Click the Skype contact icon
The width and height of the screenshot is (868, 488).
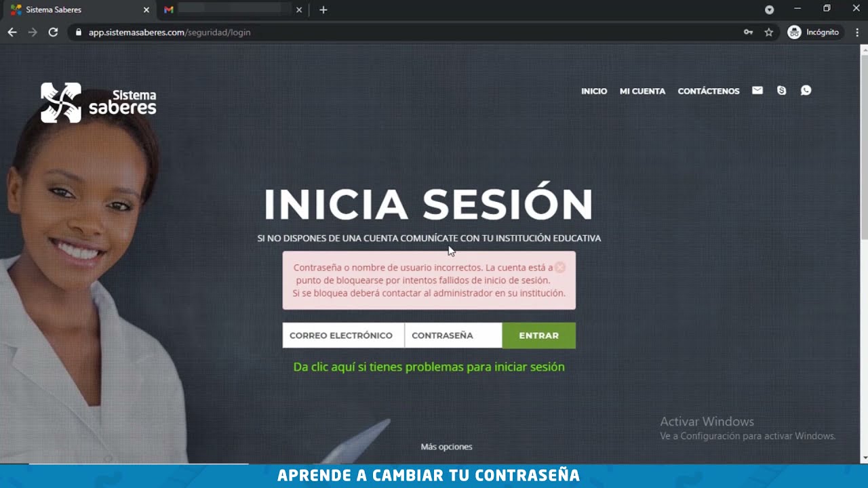pyautogui.click(x=781, y=91)
